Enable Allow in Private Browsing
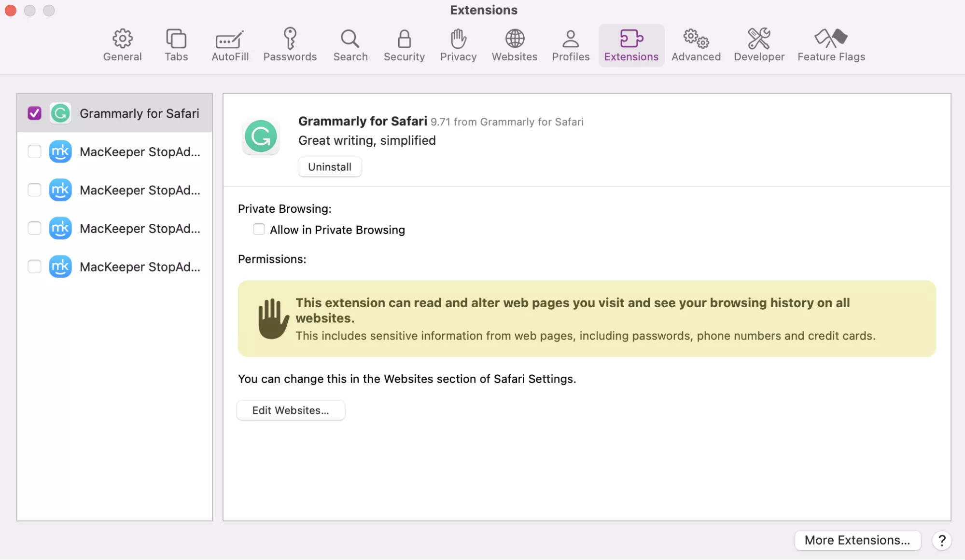965x560 pixels. coord(259,229)
